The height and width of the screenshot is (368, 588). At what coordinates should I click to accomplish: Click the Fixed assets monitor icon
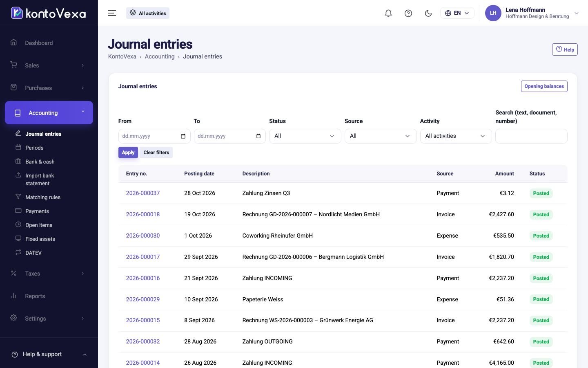[x=18, y=238]
